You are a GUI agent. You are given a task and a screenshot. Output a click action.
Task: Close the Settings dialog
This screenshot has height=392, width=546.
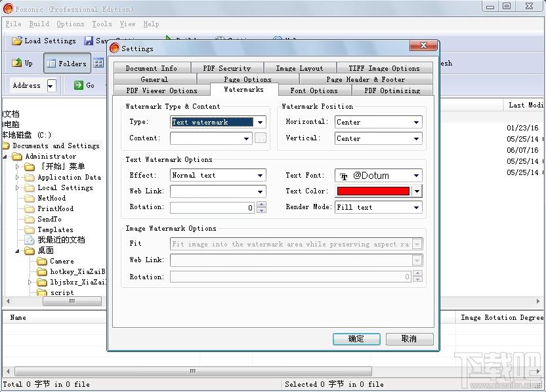(423, 45)
